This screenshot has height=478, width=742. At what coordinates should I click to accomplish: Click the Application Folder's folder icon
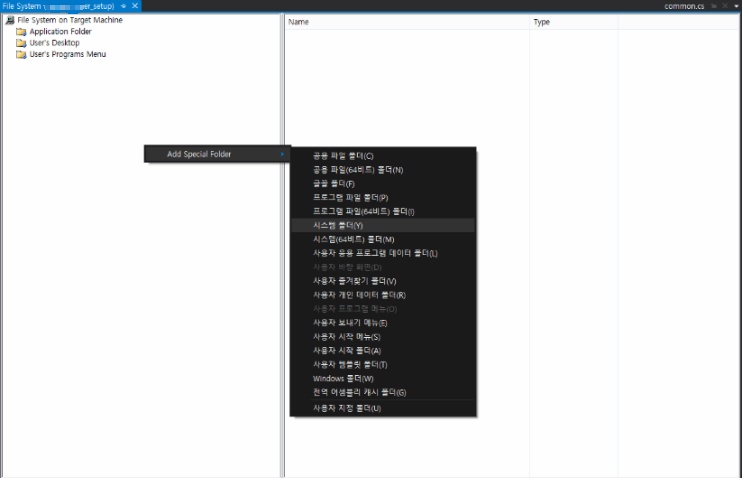[x=21, y=32]
